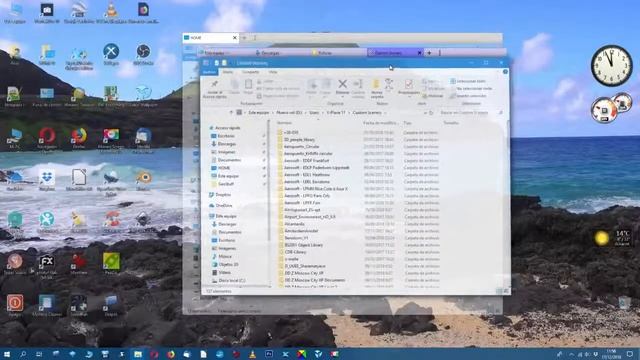The image size is (640, 360).
Task: Click the taskbar search magnifier icon
Action: (x=23, y=354)
